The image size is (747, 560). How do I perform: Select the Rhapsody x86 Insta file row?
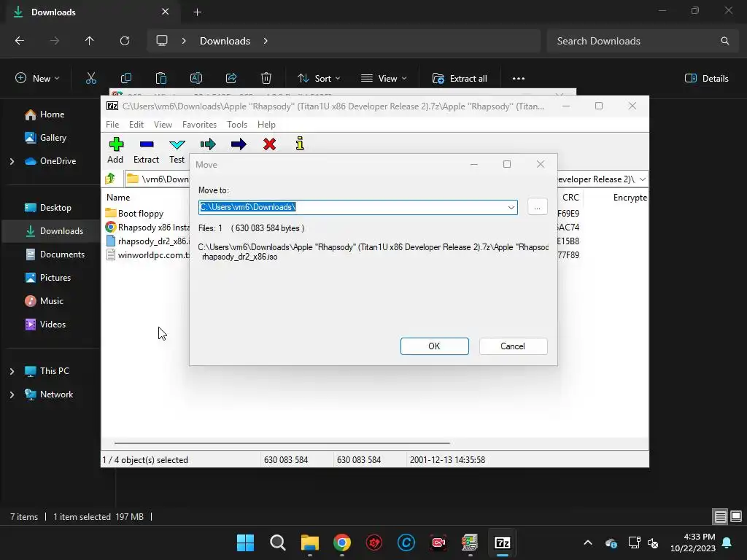(x=147, y=227)
